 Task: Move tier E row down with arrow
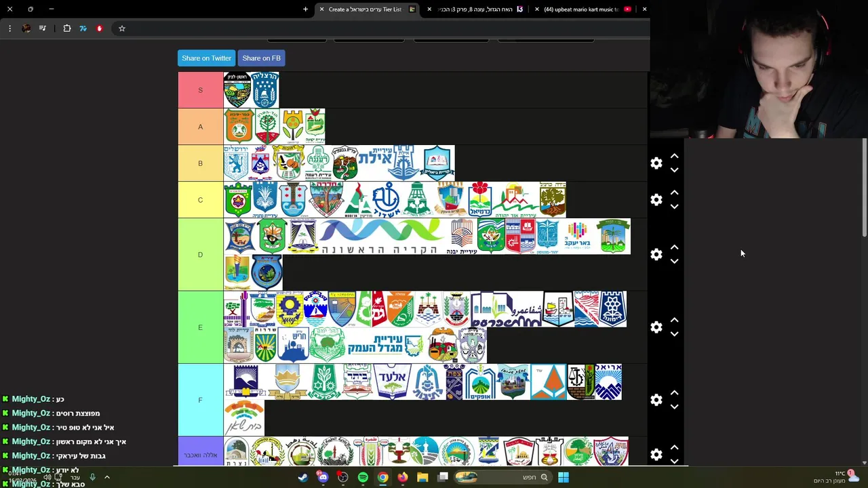[x=674, y=334]
